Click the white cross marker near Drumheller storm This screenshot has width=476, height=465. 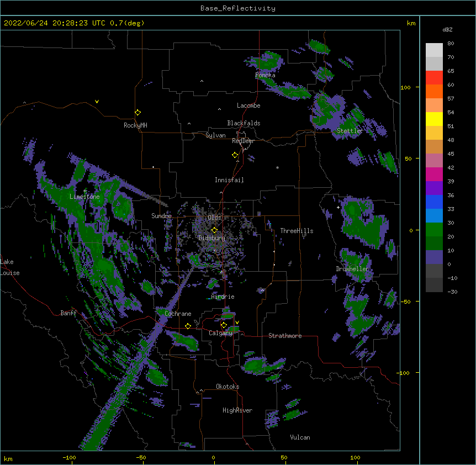click(338, 207)
